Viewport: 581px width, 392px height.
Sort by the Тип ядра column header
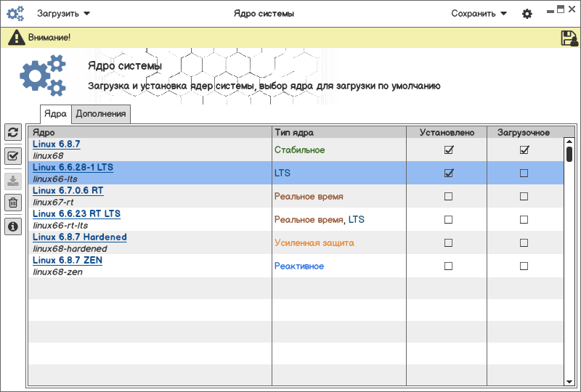pyautogui.click(x=294, y=133)
